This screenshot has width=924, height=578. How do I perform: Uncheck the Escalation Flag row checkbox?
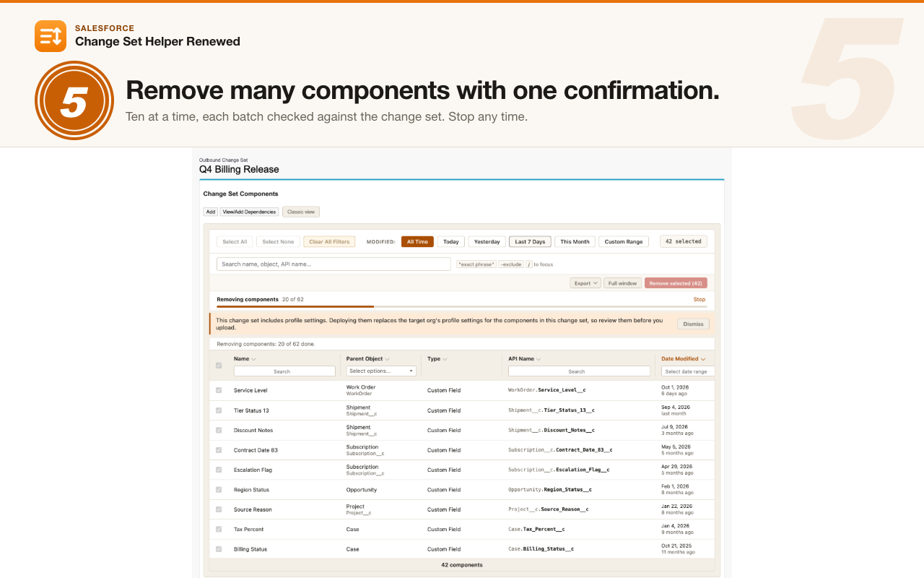pos(219,470)
